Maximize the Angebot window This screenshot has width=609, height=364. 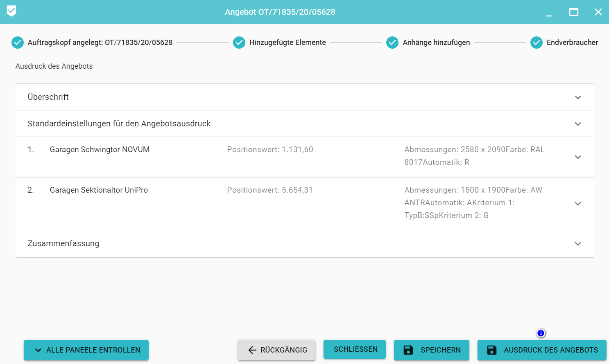tap(574, 12)
